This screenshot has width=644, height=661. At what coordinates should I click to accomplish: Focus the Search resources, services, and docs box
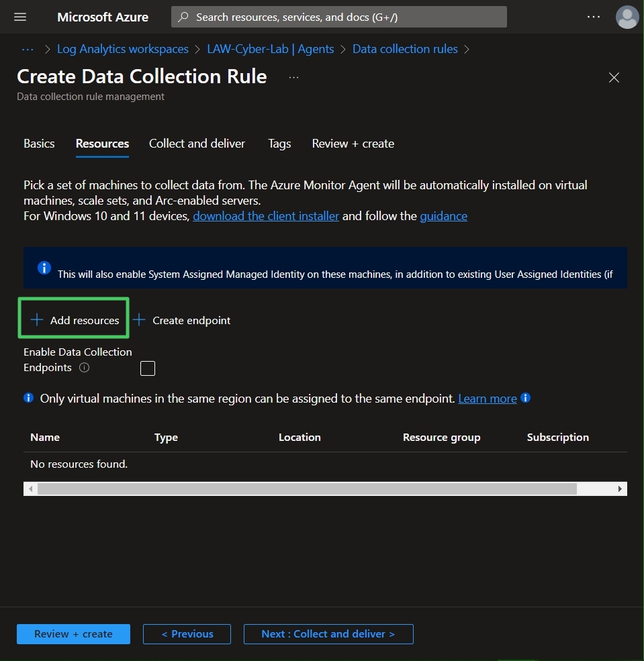click(x=339, y=17)
